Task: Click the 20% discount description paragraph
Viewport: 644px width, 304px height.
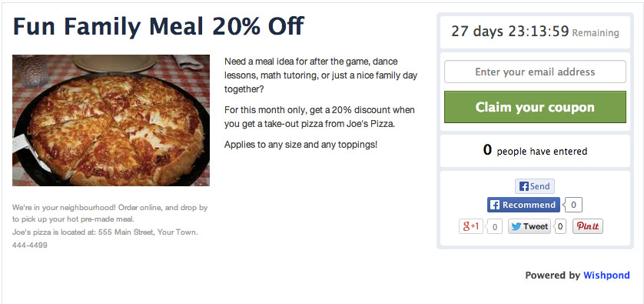Action: click(x=320, y=117)
